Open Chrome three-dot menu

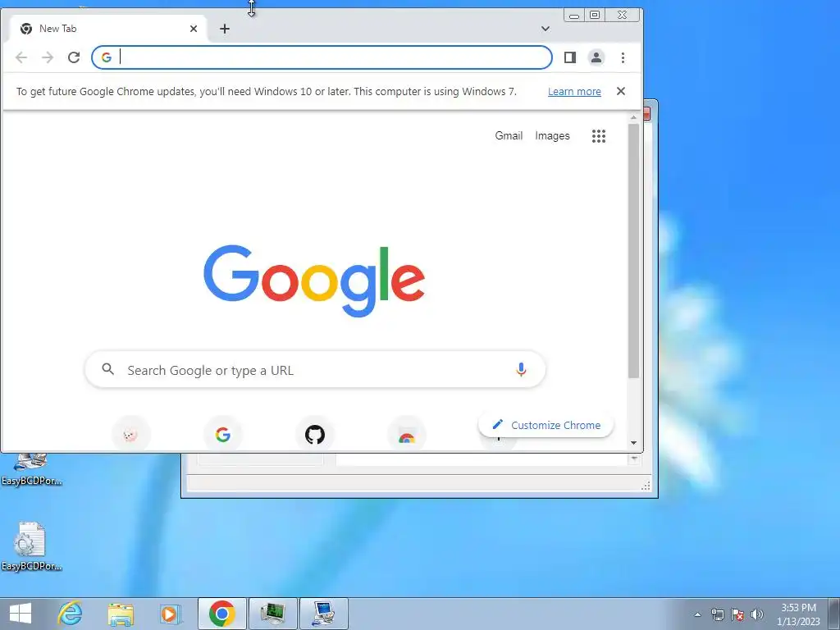623,57
